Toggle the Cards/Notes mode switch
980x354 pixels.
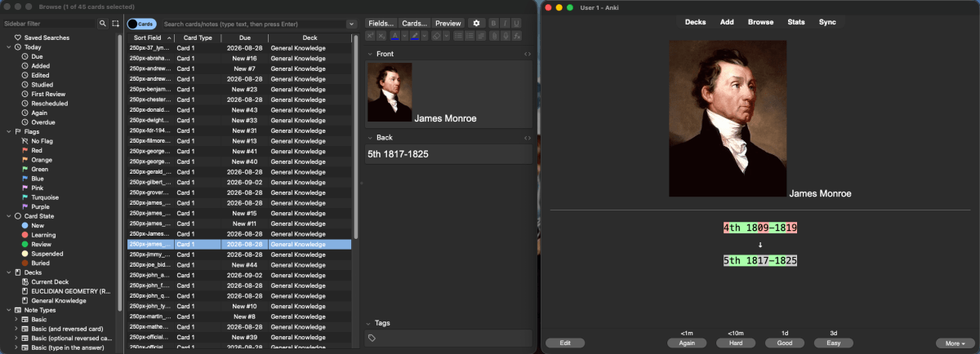click(143, 24)
